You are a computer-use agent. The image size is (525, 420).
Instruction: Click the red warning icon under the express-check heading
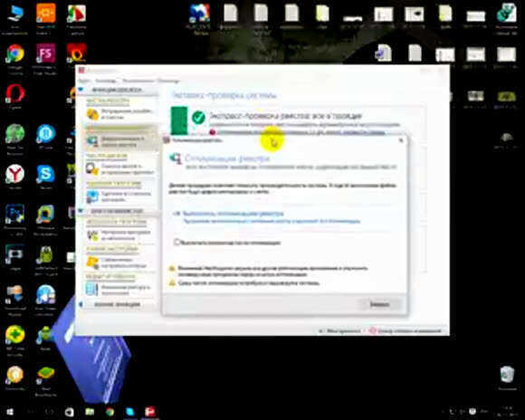213,132
